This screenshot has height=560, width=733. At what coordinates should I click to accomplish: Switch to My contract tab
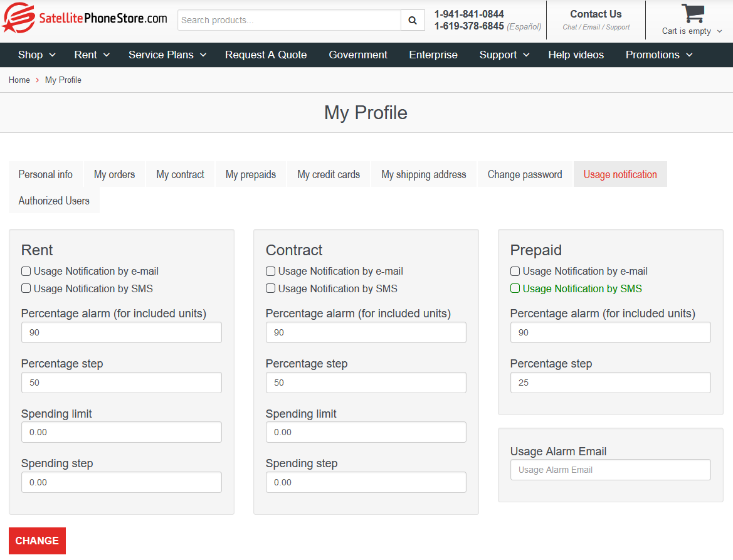[x=180, y=174]
